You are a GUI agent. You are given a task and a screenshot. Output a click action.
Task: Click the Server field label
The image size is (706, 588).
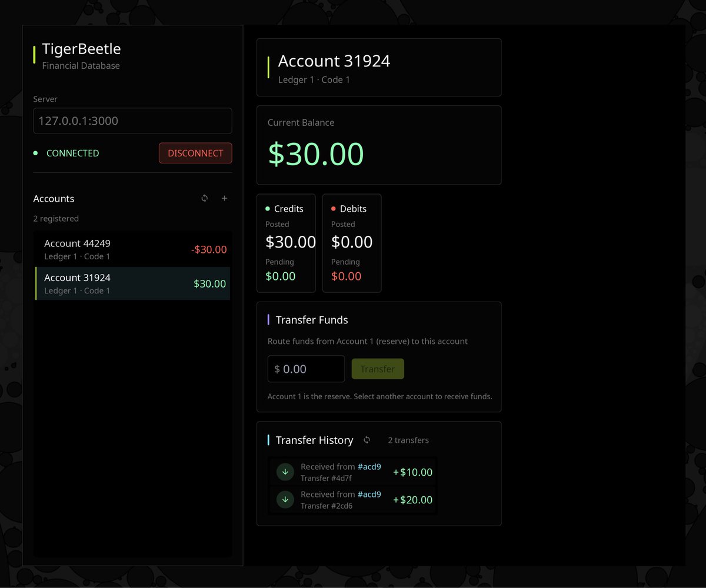click(x=45, y=99)
